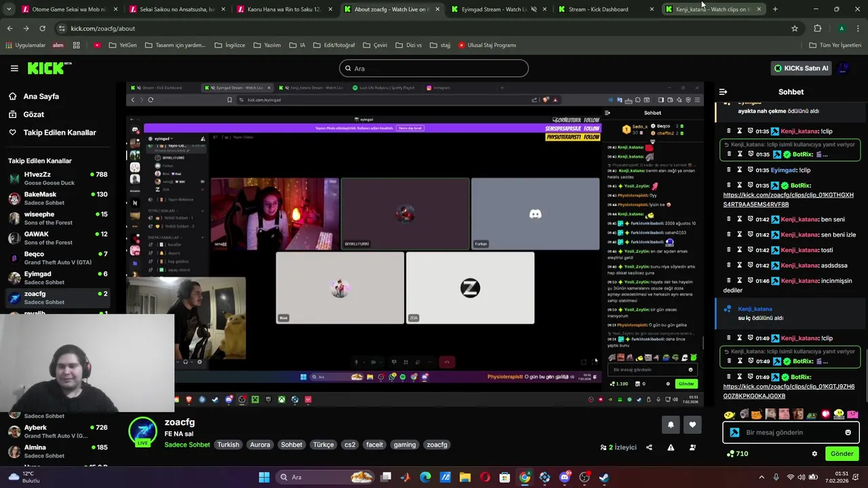868x488 pixels.
Task: Go back in browser history
Action: coord(9,28)
